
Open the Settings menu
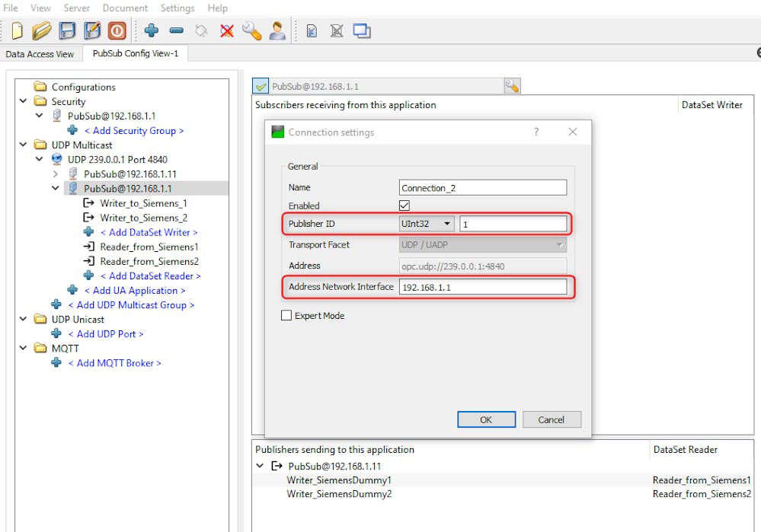(177, 8)
